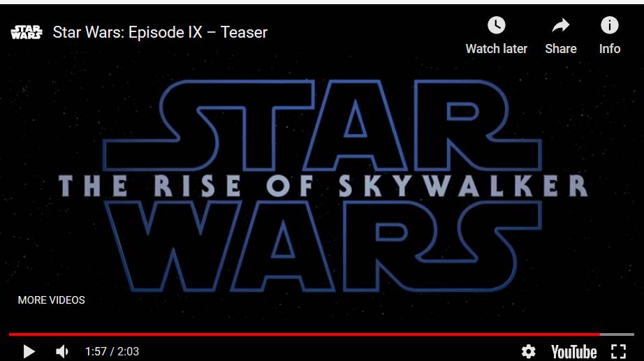This screenshot has width=644, height=361.
Task: Click the large WARS outline lettering in the video
Action: coord(323,246)
